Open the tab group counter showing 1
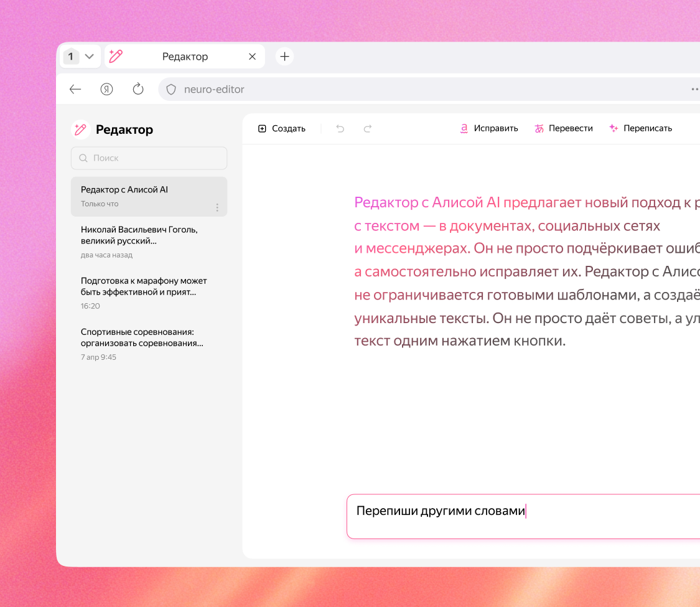 [71, 57]
